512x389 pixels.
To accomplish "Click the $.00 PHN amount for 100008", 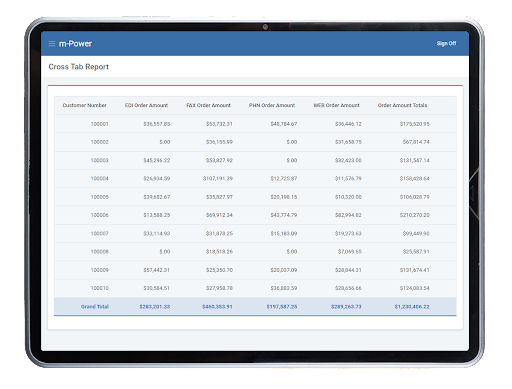I will pyautogui.click(x=292, y=252).
